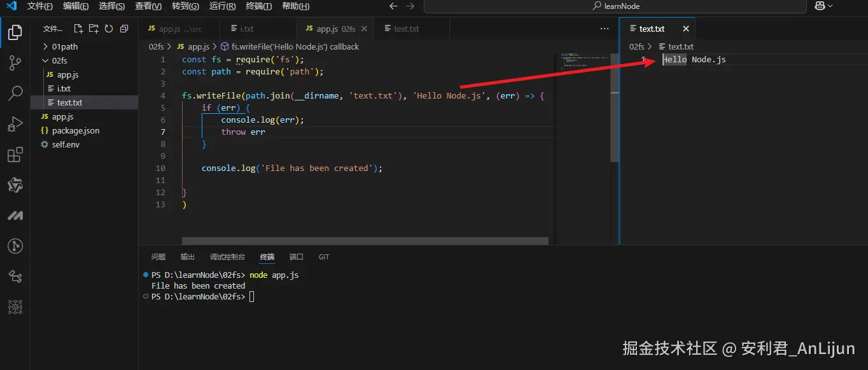Click the vertical scrollbar of left editor
The height and width of the screenshot is (370, 868).
tap(615, 107)
